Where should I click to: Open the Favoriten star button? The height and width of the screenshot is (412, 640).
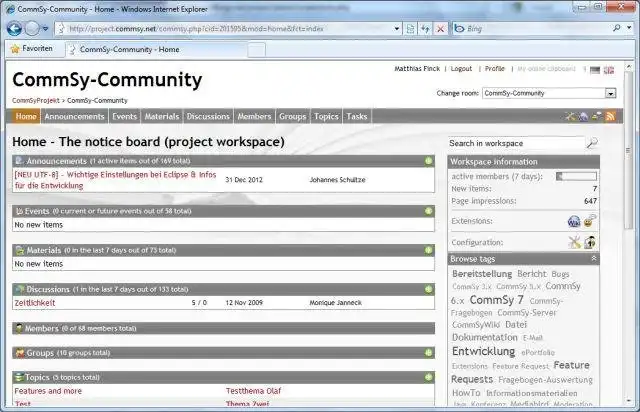[x=32, y=49]
